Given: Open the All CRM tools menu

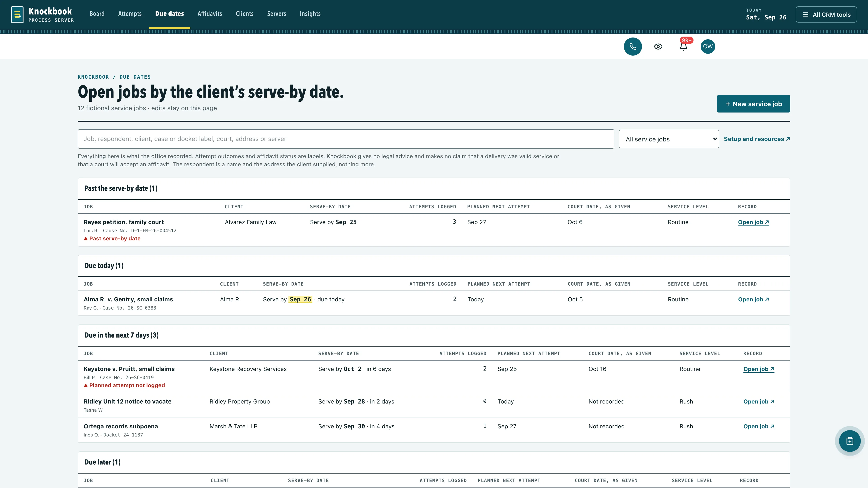Looking at the screenshot, I should coord(826,14).
